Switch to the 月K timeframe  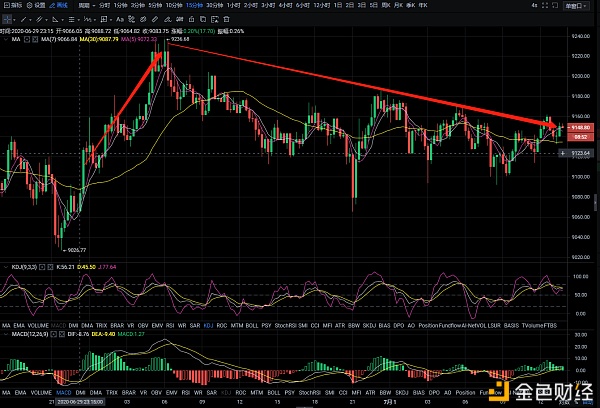pos(398,5)
